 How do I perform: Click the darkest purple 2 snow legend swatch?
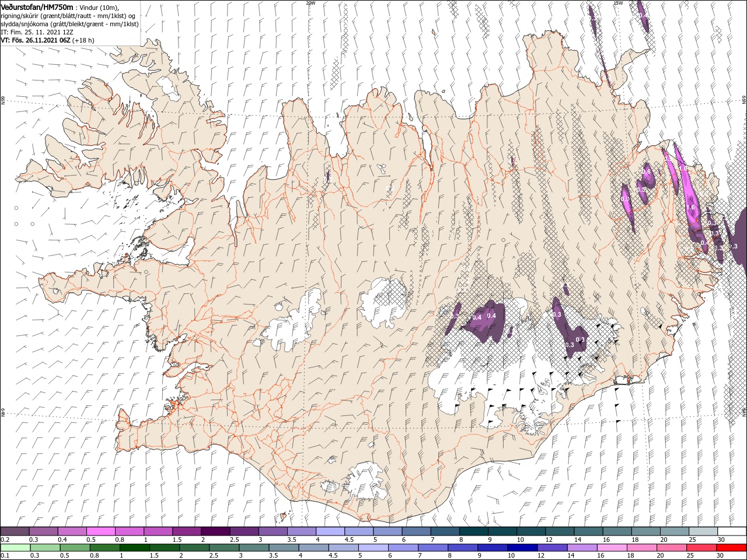click(215, 531)
